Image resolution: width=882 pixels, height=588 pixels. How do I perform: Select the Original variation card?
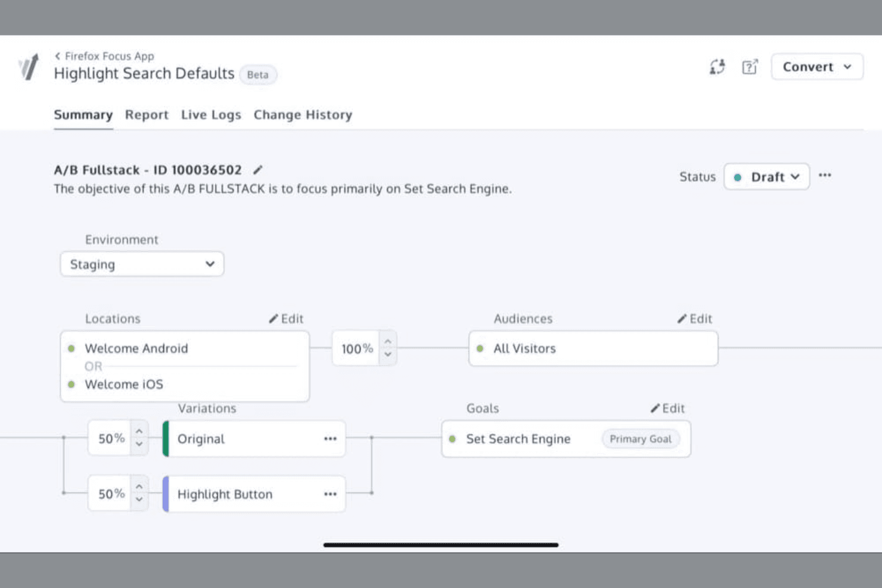[254, 438]
